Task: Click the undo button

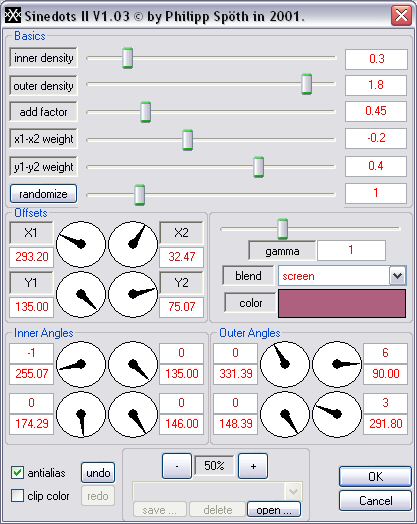Action: coord(98,473)
